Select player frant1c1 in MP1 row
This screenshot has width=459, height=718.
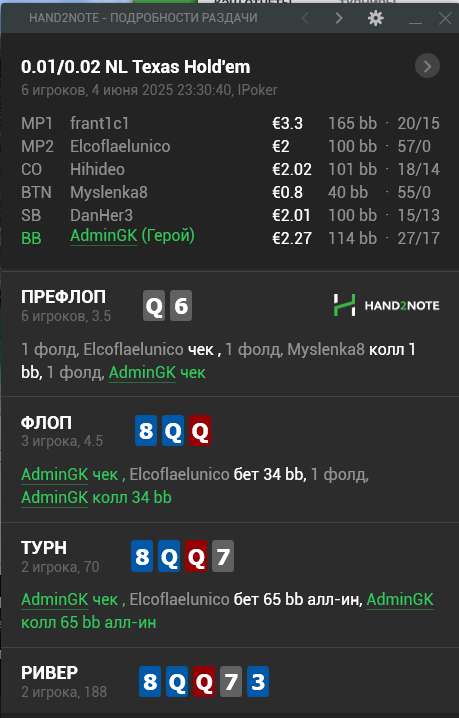[99, 123]
